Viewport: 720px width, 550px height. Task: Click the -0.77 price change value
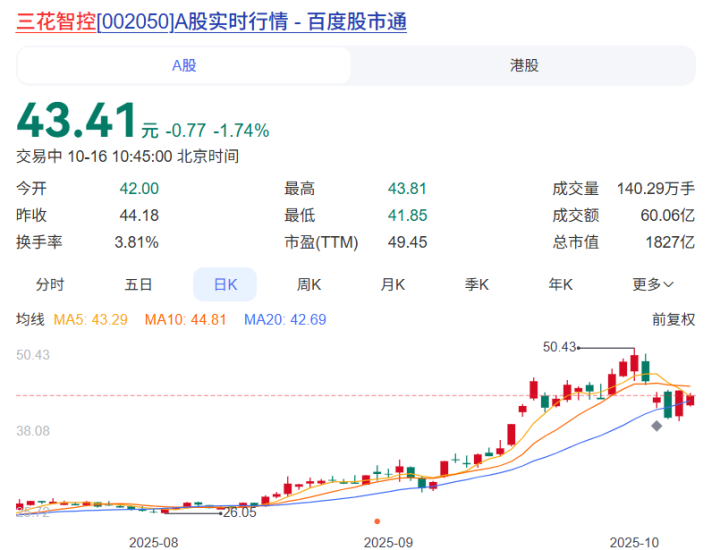(x=186, y=130)
